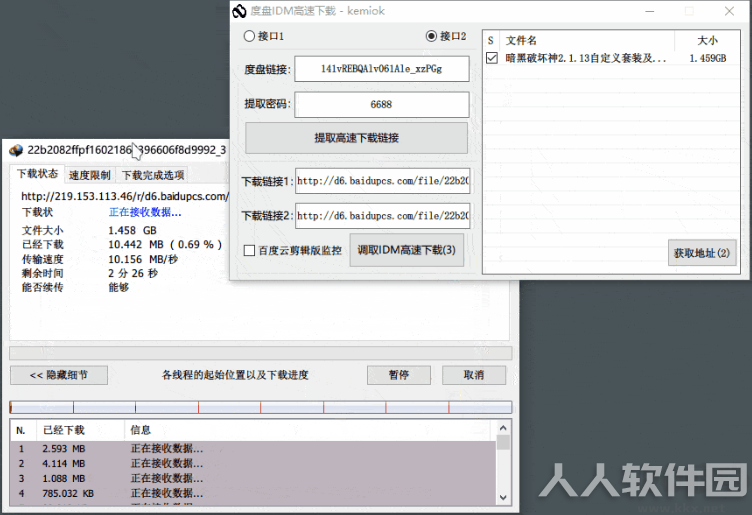This screenshot has height=515, width=752.
Task: Select thread row 2 with 4.114 MB
Action: click(253, 464)
